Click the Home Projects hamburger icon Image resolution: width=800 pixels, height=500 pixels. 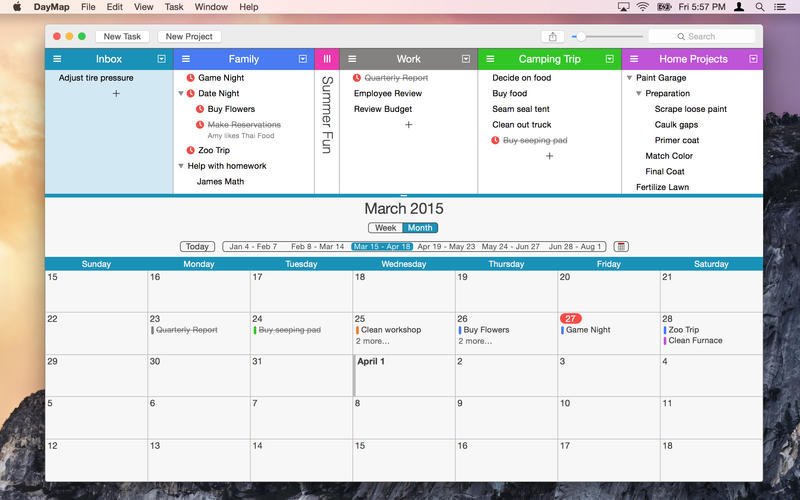coord(634,59)
